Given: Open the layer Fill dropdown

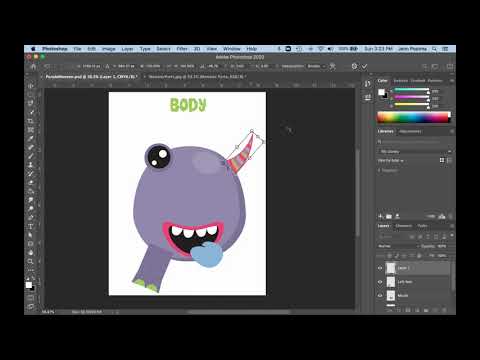Looking at the screenshot, I should 442,256.
